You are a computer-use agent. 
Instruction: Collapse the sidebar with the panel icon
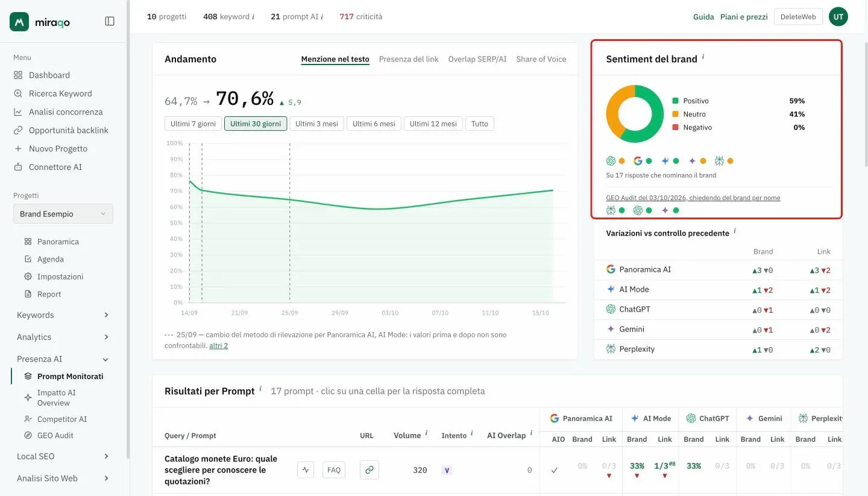point(110,21)
